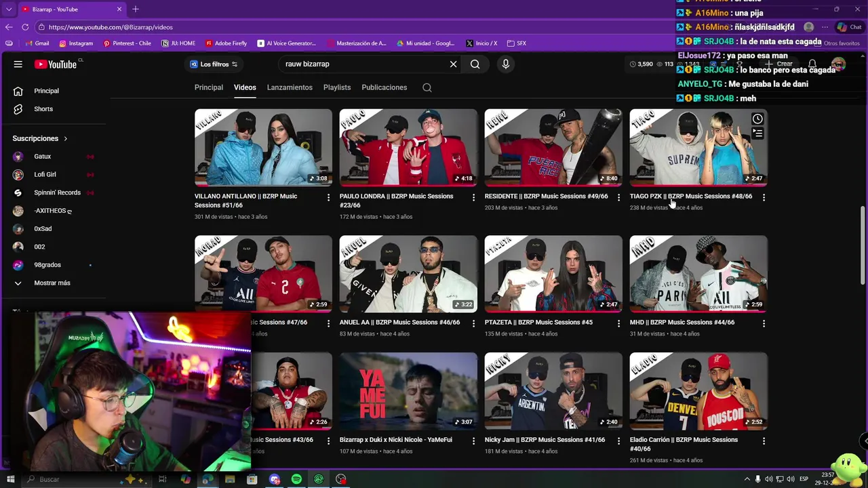Open Task View in the taskbar
Viewport: 868px width, 488px height.
(x=162, y=479)
